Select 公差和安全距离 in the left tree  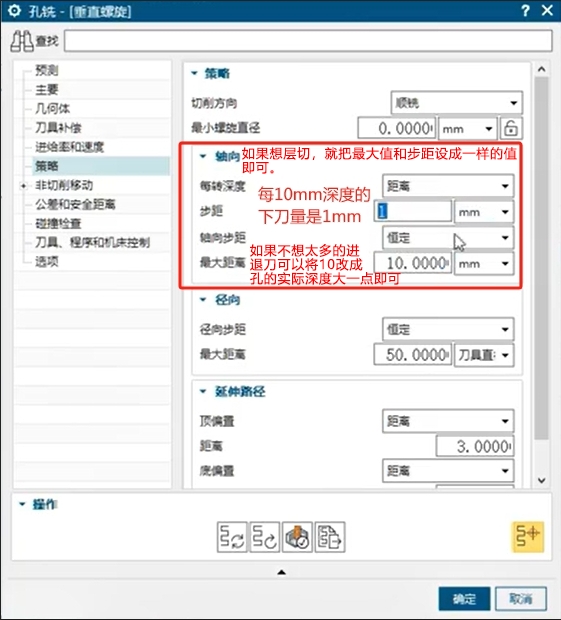(76, 204)
